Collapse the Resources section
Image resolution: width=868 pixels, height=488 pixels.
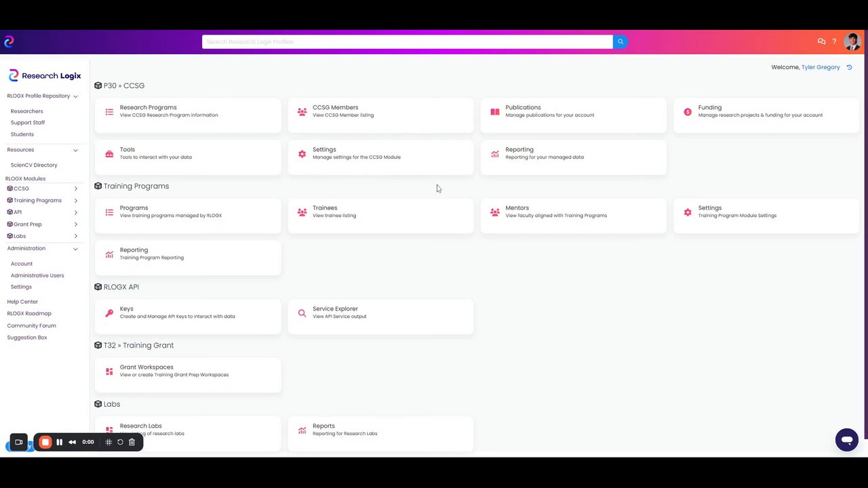coord(75,150)
